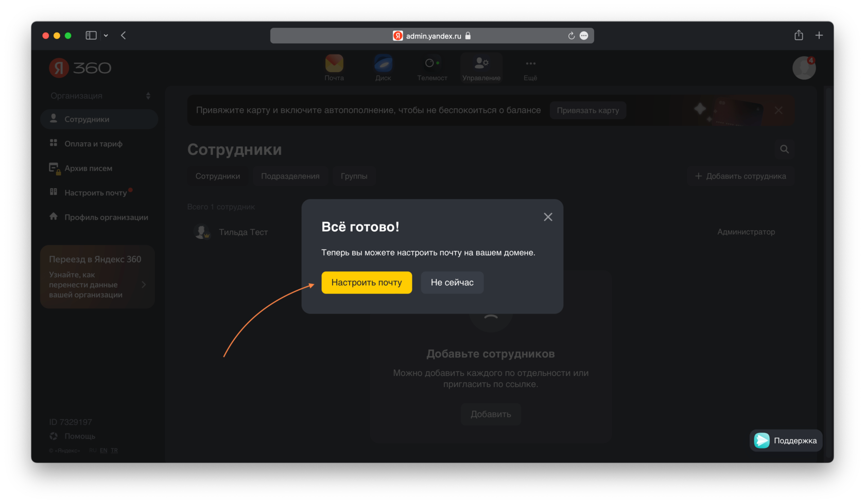
Task: Click the admin.yandex.ru address bar
Action: pos(432,36)
